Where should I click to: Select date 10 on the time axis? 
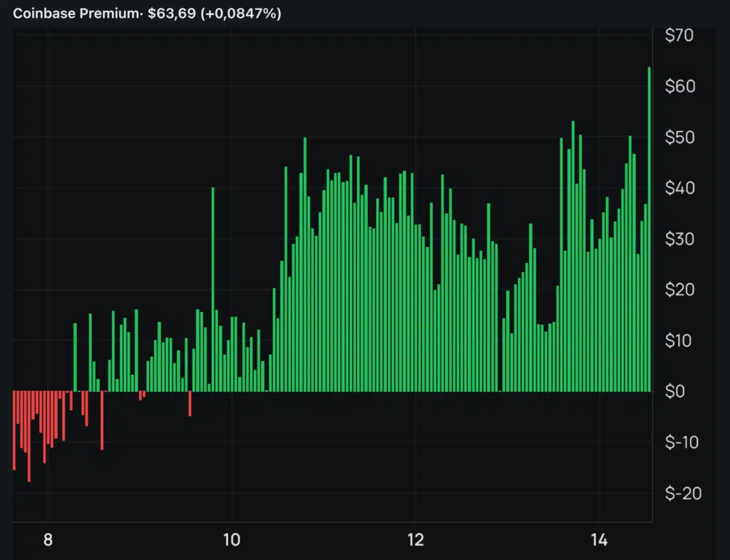(x=232, y=540)
